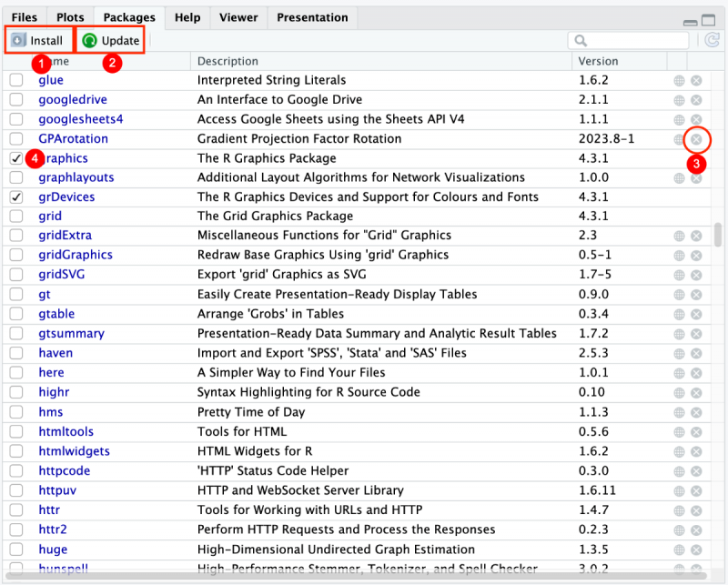Remove httr2 package x icon
The width and height of the screenshot is (728, 585).
click(x=696, y=530)
